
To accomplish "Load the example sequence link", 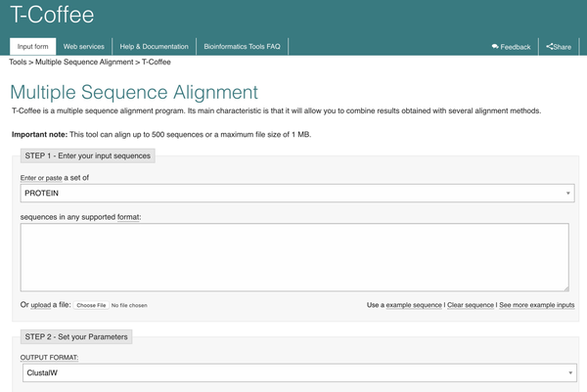I will pos(414,305).
